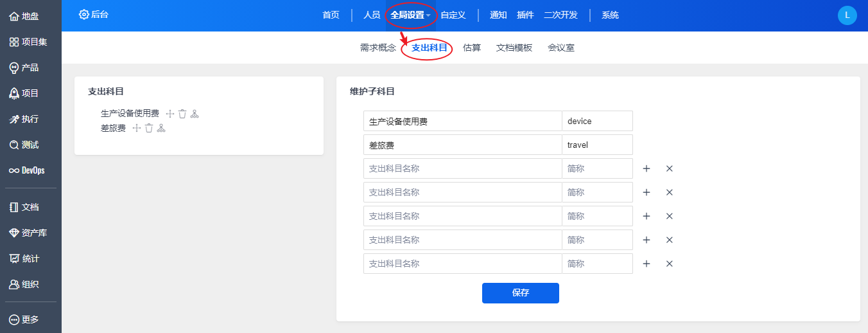Click move icon beside 差旅费
The image size is (868, 333).
(137, 128)
